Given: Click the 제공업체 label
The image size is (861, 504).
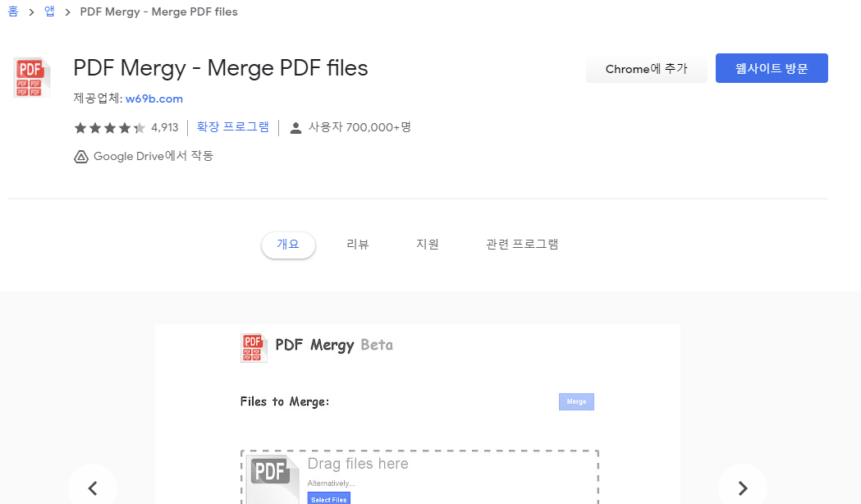Looking at the screenshot, I should 98,99.
